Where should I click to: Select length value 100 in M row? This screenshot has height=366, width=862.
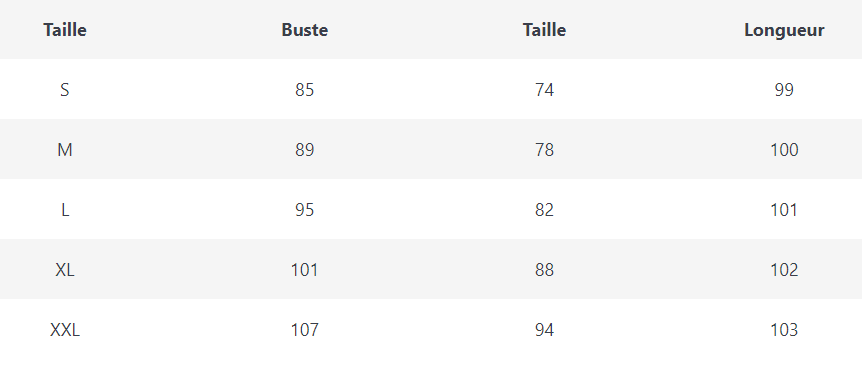pos(784,149)
